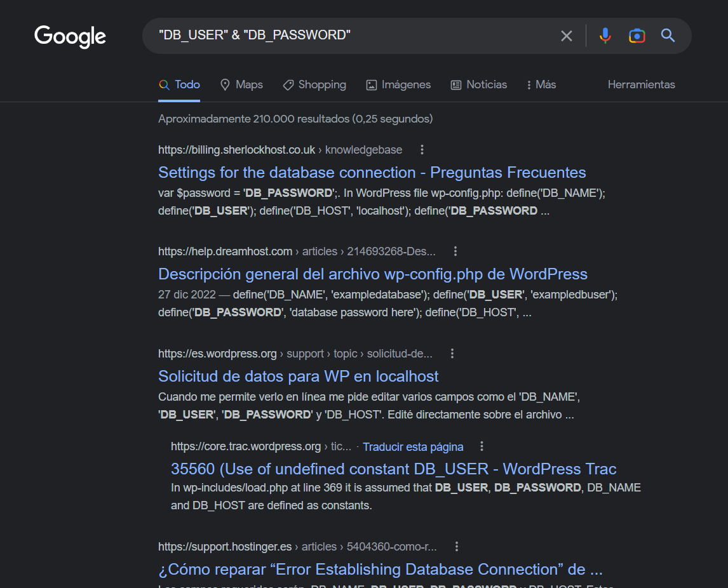This screenshot has width=728, height=588.
Task: Click the billing.sherlockhost.co.uk URL breadcrumb
Action: pos(280,150)
